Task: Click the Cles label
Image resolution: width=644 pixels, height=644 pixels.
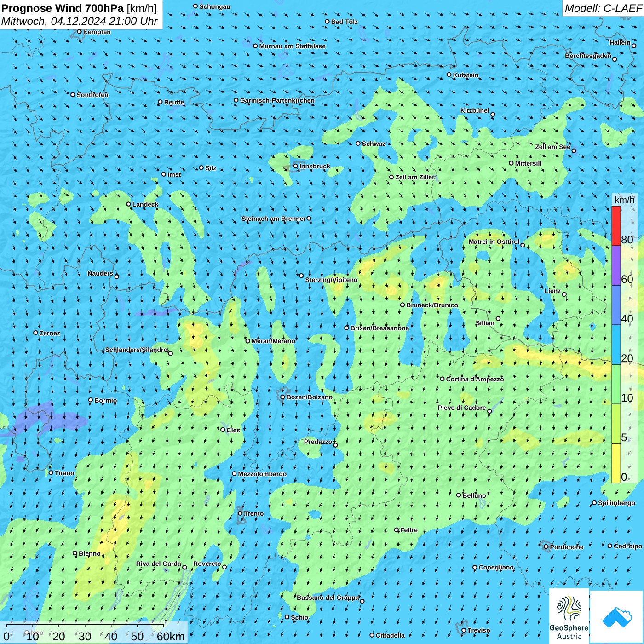Action: (x=233, y=430)
